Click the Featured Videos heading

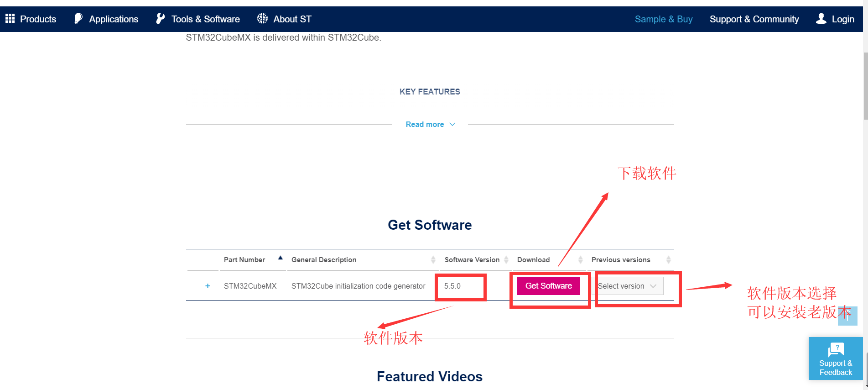pos(430,376)
